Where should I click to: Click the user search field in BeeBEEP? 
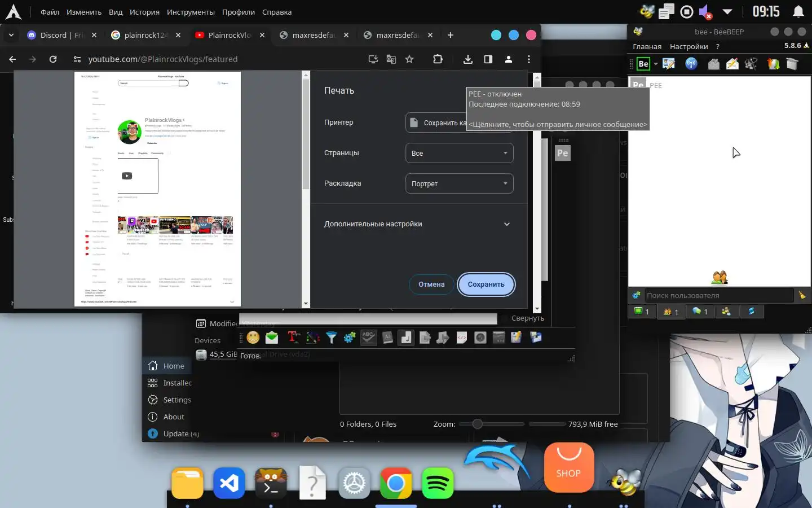719,295
